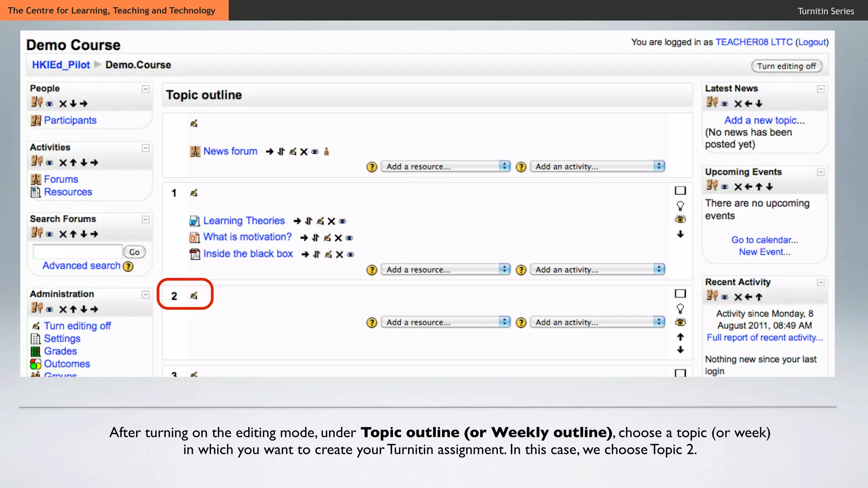Open the Add a resource dropdown in topic 1
The height and width of the screenshot is (488, 868).
pyautogui.click(x=445, y=270)
